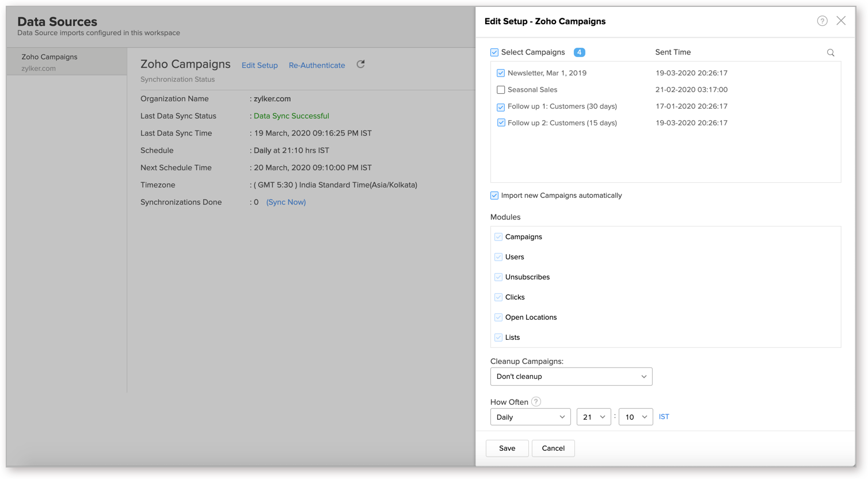868x479 pixels.
Task: Click the Sync Now link
Action: click(x=286, y=202)
